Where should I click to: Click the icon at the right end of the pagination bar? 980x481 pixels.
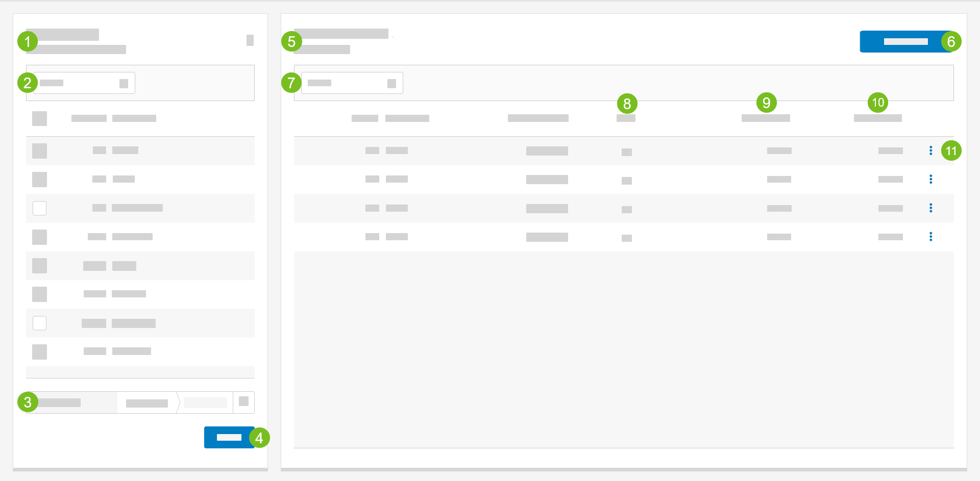coord(243,401)
